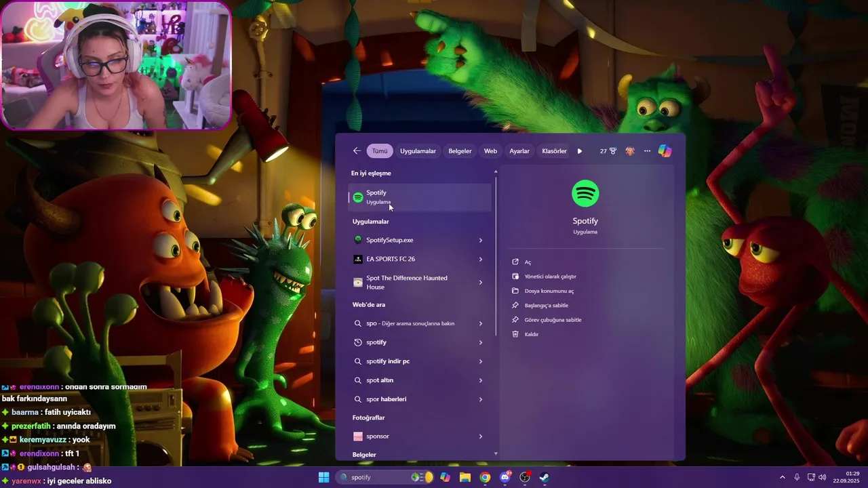868x488 pixels.
Task: Open Copilot from the taskbar
Action: point(445,477)
